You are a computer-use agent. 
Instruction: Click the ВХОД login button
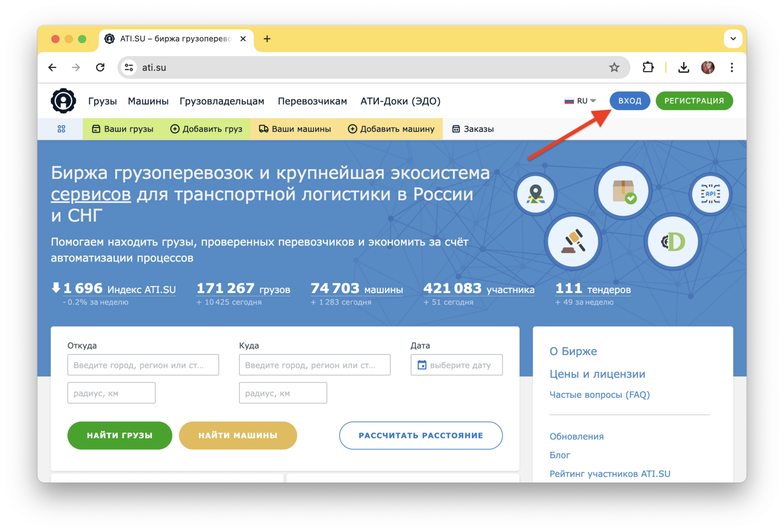pos(630,101)
